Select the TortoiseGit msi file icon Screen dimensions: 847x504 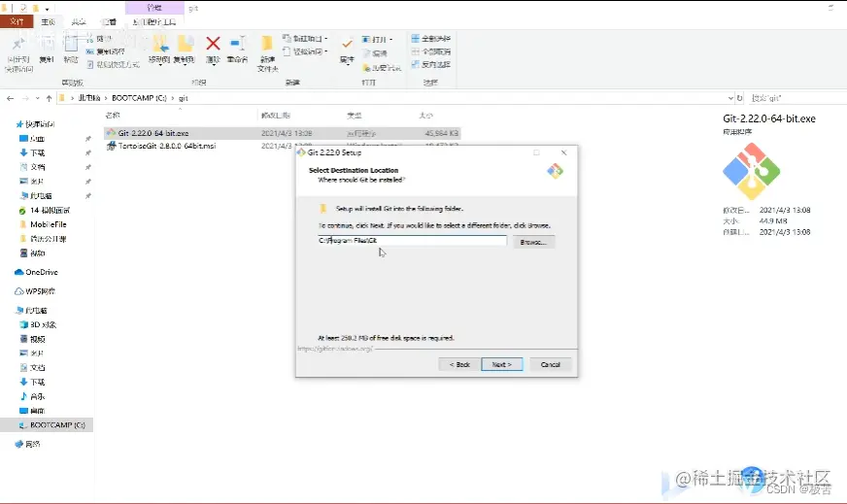pyautogui.click(x=112, y=146)
